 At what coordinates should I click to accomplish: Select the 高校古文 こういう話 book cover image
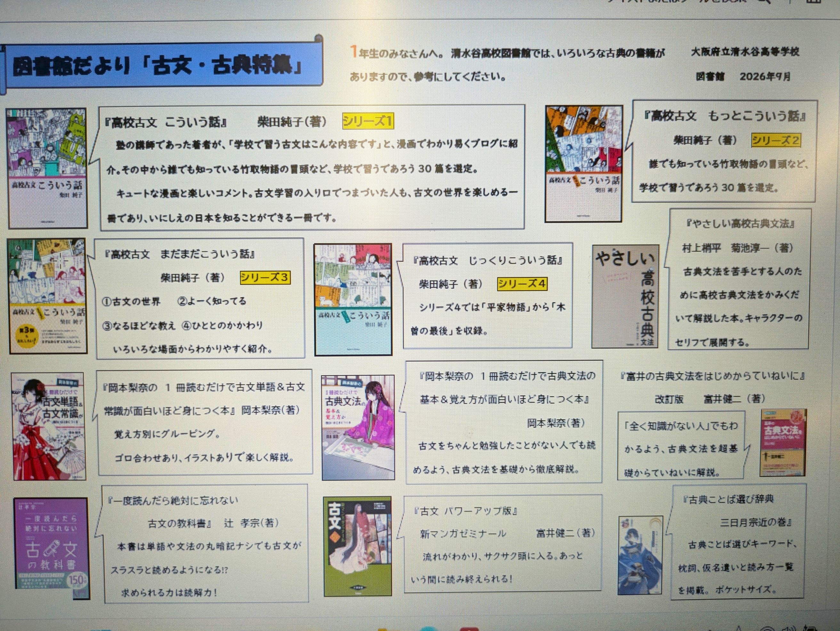point(47,168)
